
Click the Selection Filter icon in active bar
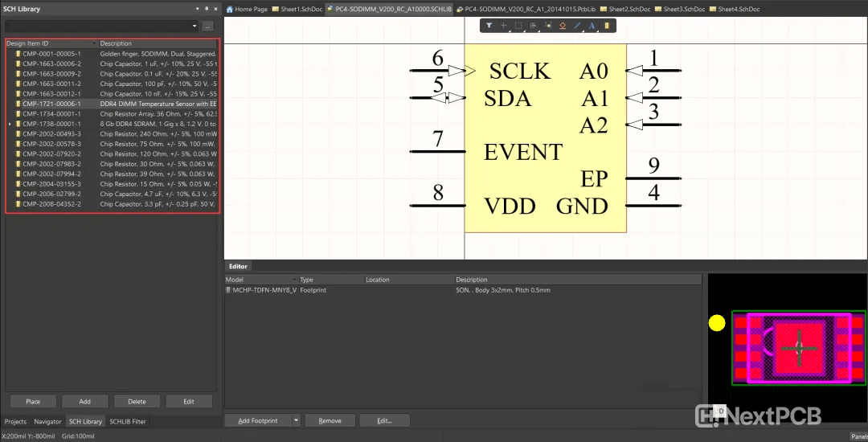489,26
